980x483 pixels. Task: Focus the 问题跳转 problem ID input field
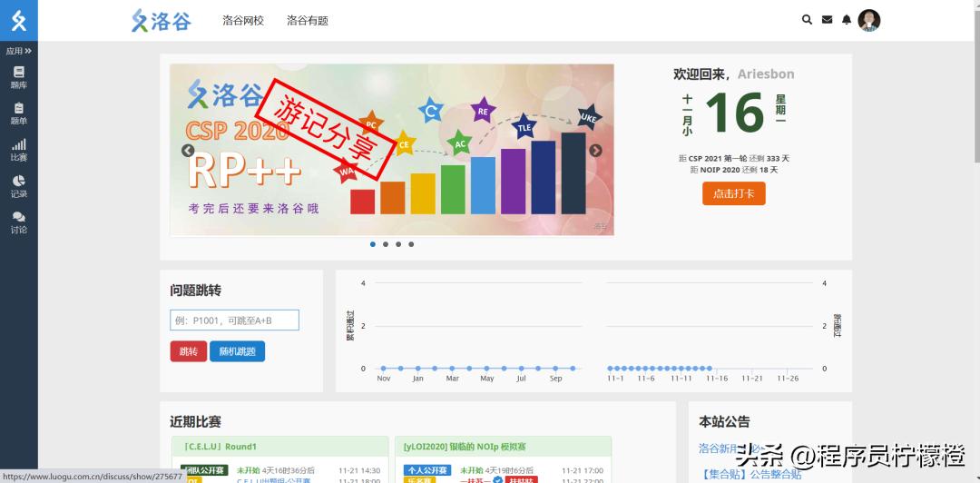[x=234, y=320]
